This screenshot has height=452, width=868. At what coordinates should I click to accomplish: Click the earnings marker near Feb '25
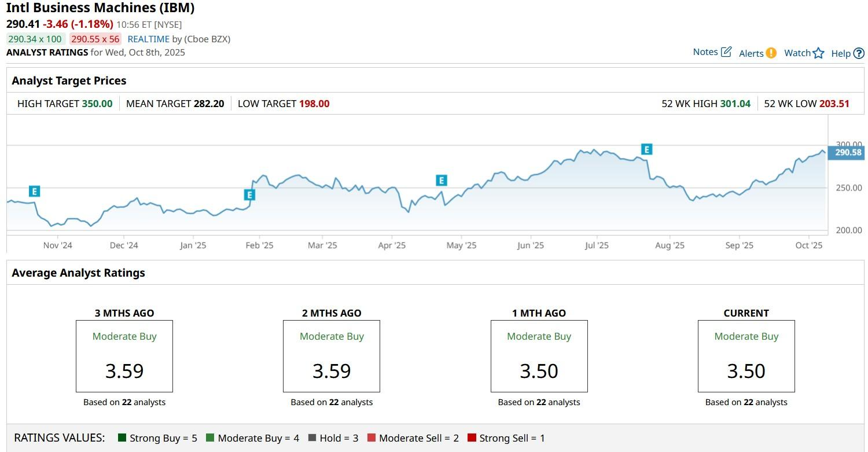[249, 195]
